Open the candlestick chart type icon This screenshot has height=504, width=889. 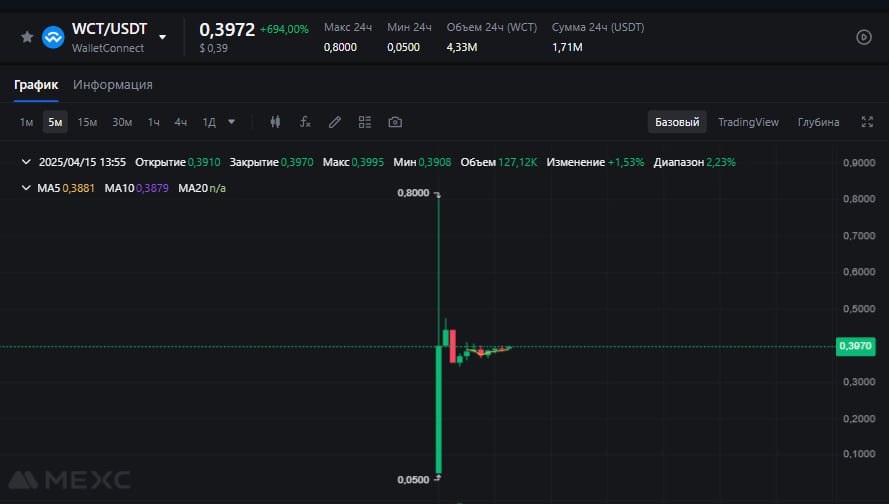click(x=275, y=122)
